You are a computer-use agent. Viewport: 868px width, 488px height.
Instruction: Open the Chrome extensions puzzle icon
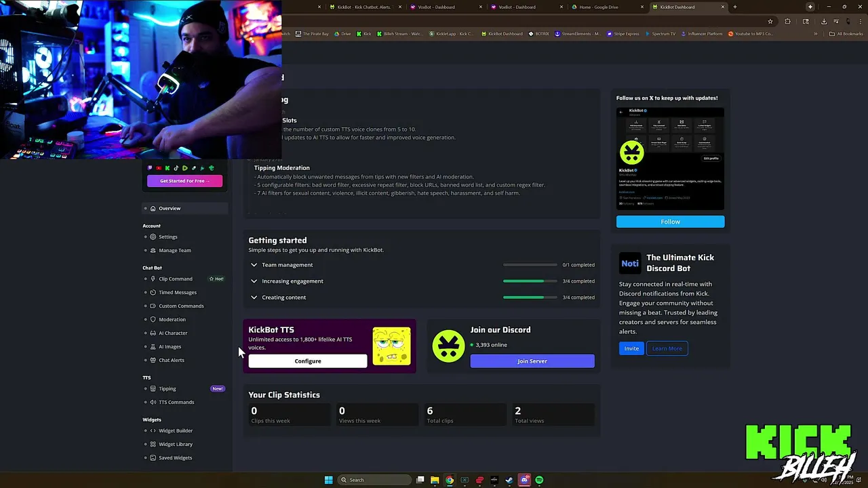[x=787, y=21]
